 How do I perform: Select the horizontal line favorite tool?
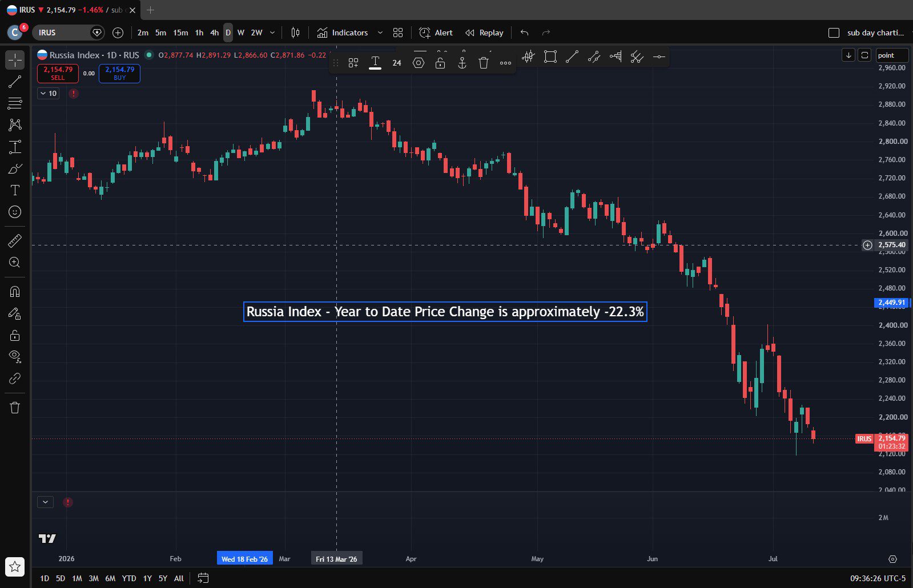pyautogui.click(x=659, y=57)
